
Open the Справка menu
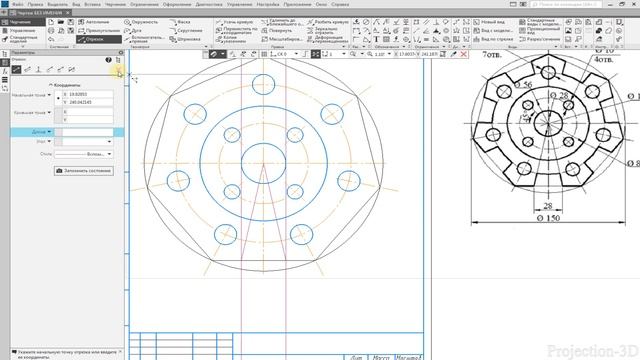[x=340, y=4]
